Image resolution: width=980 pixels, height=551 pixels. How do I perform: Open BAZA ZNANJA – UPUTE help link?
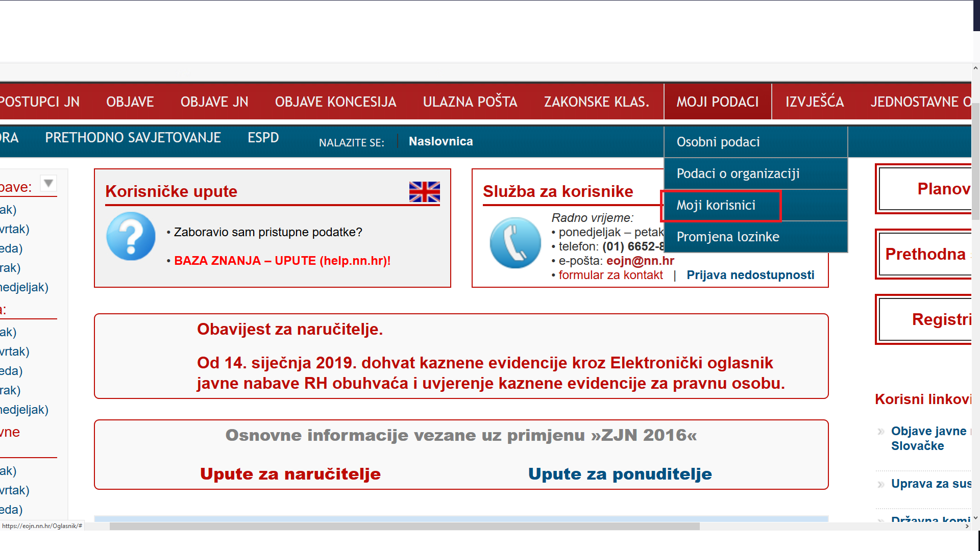pos(282,261)
